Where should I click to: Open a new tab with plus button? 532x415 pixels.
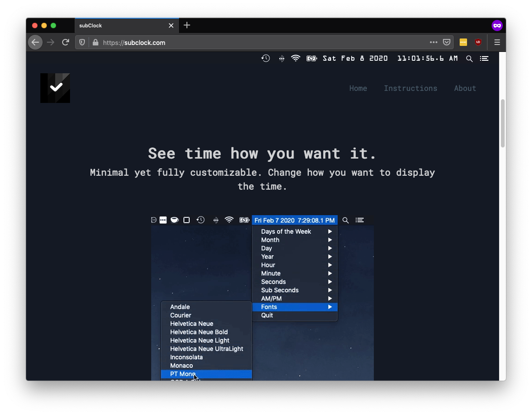(x=186, y=26)
